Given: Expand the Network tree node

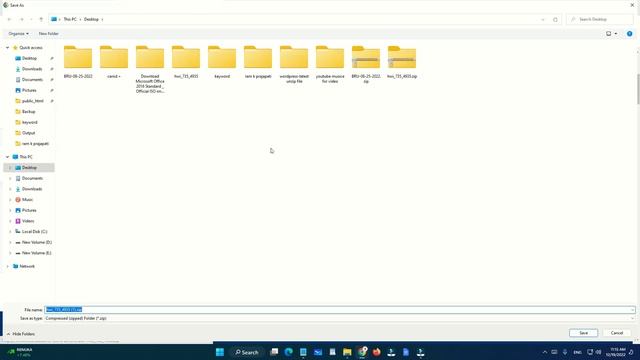Looking at the screenshot, I should (7, 266).
